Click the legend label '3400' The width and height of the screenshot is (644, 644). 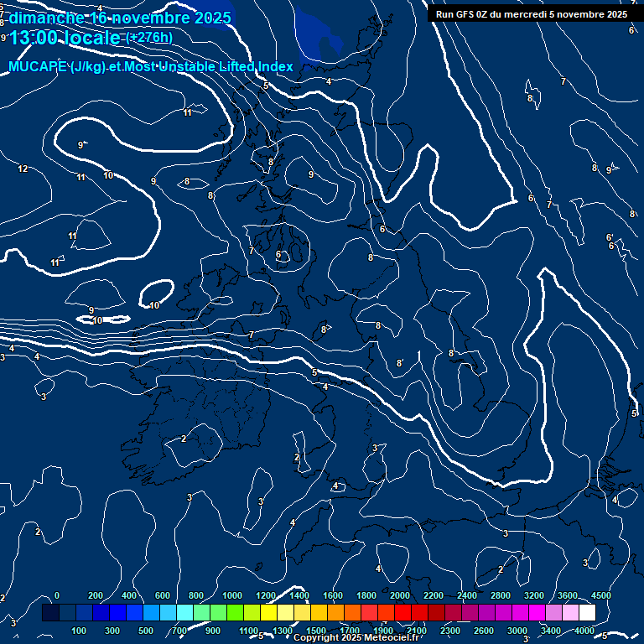click(550, 631)
